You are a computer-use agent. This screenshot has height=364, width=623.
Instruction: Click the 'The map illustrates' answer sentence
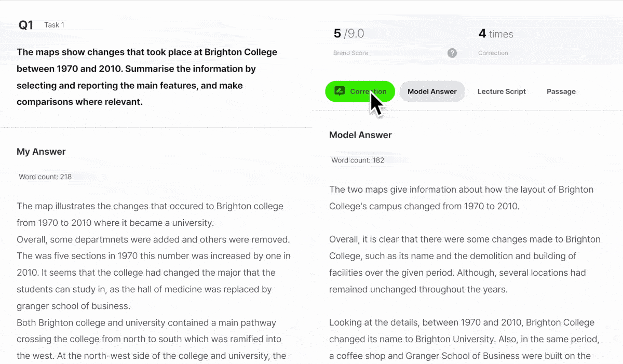(x=150, y=214)
